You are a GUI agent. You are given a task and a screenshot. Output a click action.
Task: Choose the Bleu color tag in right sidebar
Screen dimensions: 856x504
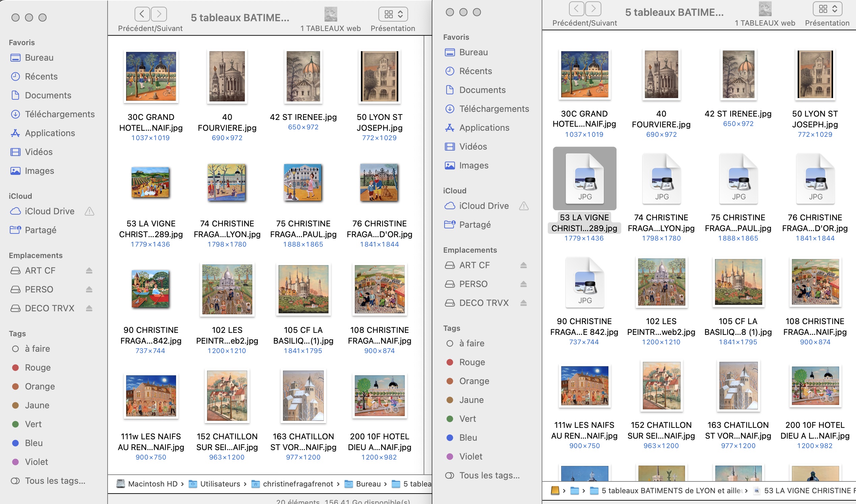468,438
